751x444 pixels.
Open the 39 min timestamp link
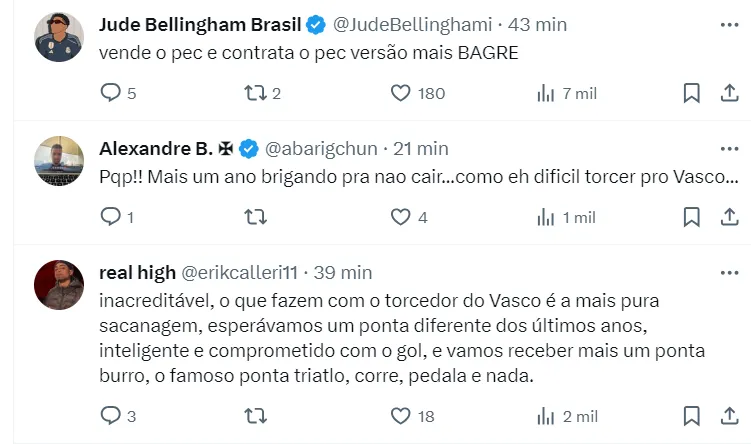tap(343, 272)
